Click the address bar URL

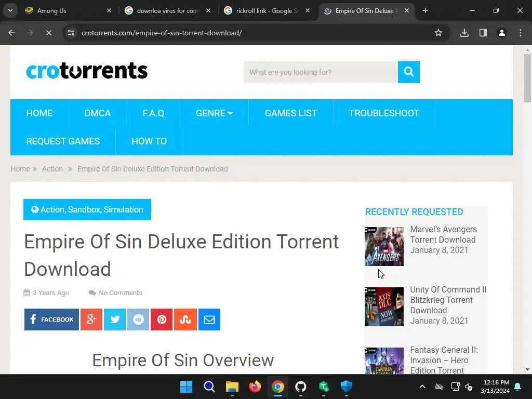pos(162,33)
